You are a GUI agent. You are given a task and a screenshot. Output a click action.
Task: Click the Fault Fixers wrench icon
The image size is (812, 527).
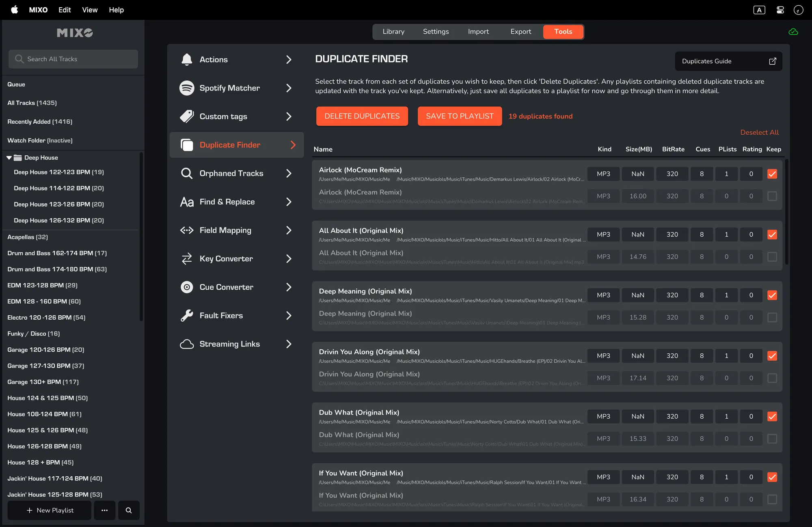tap(187, 316)
